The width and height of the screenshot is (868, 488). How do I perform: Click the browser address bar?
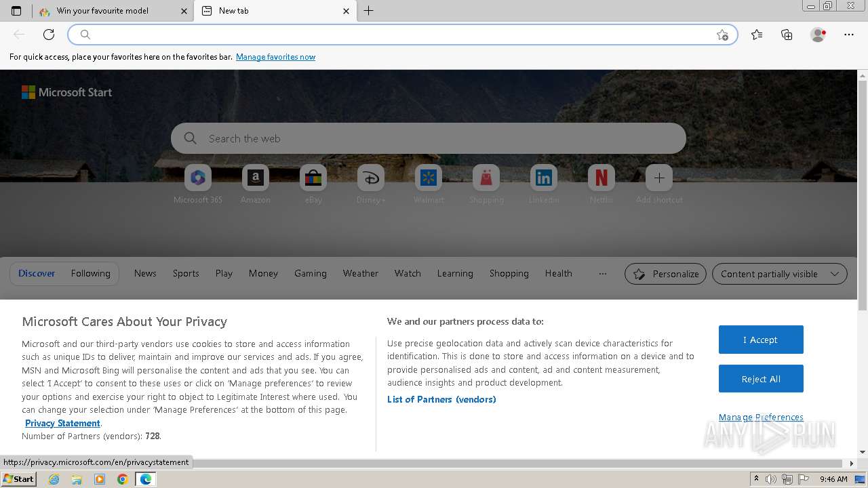click(x=403, y=35)
